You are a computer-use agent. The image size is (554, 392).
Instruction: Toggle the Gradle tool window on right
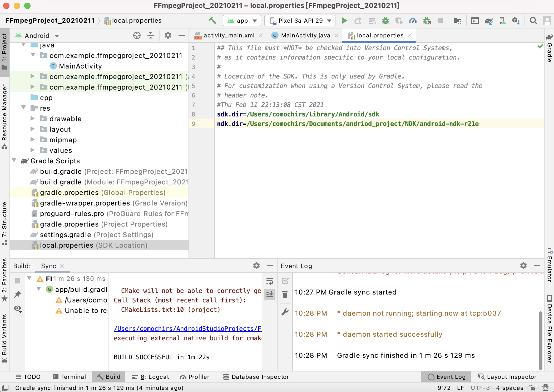coord(550,48)
